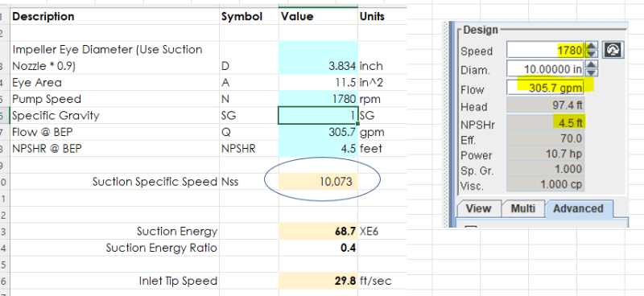Click the NPSHr value 4.5 ft in Design panel
The image size is (644, 296).
(x=546, y=123)
